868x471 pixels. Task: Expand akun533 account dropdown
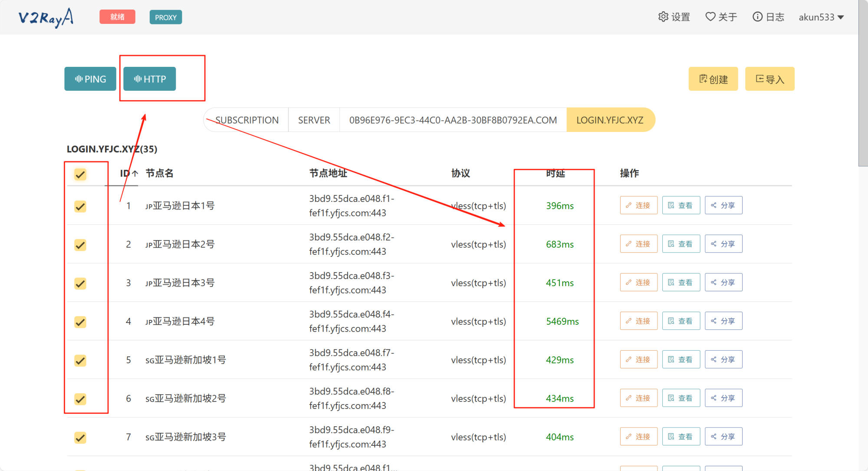click(x=821, y=17)
